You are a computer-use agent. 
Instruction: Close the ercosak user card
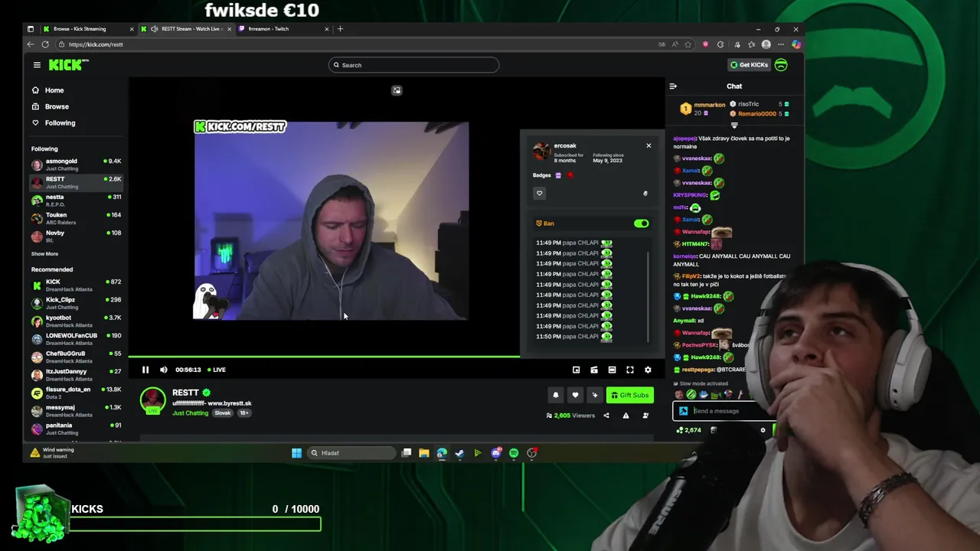click(x=648, y=145)
